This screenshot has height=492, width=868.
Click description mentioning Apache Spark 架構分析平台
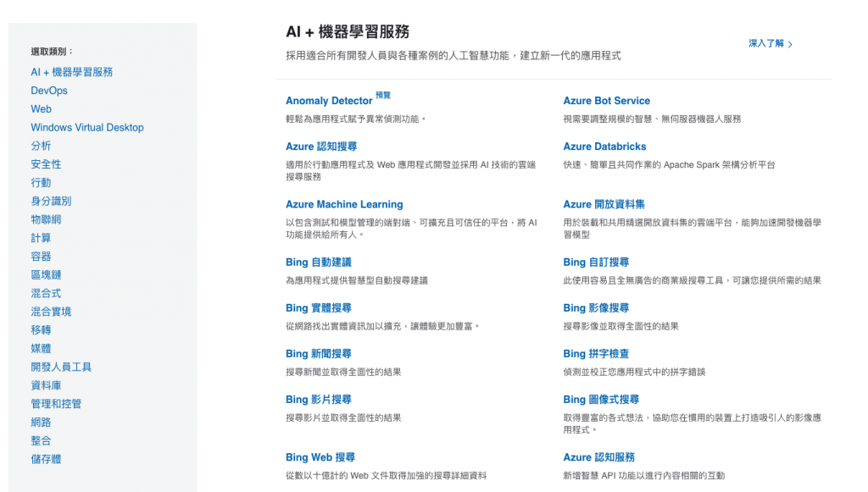(x=670, y=165)
